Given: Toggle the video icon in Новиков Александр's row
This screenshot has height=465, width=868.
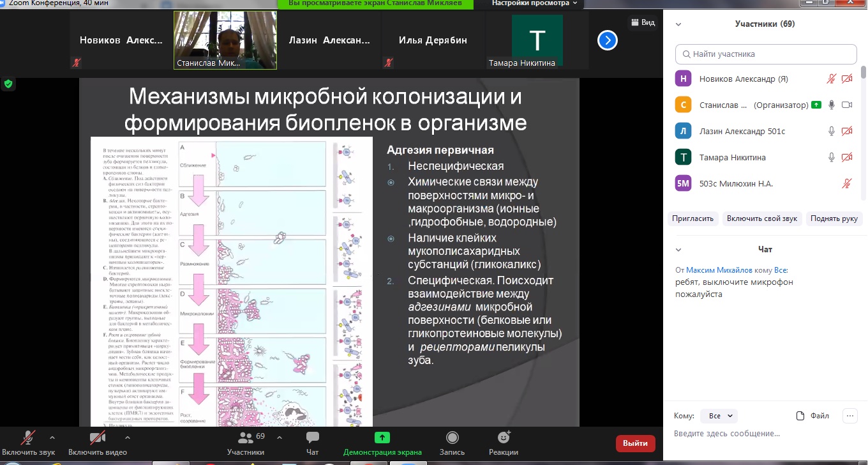Looking at the screenshot, I should tap(847, 79).
